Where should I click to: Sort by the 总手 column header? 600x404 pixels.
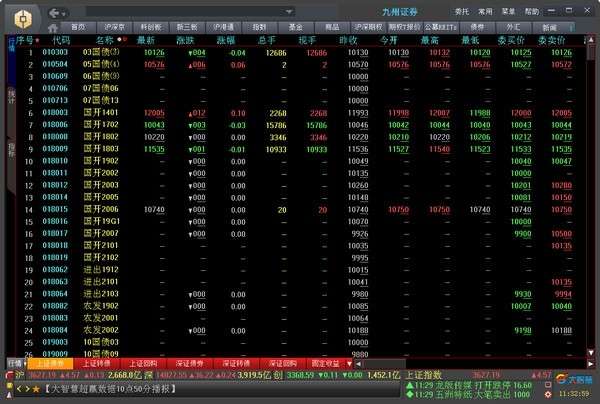[267, 40]
